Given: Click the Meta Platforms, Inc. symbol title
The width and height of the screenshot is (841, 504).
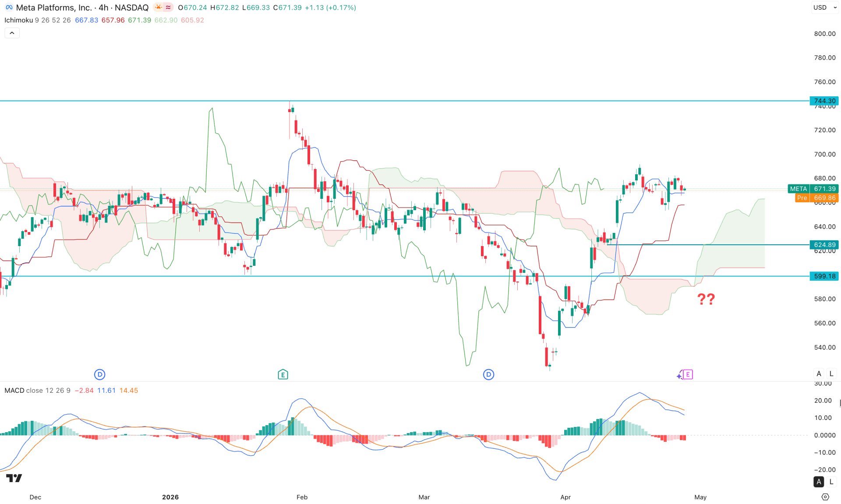Looking at the screenshot, I should pos(54,7).
